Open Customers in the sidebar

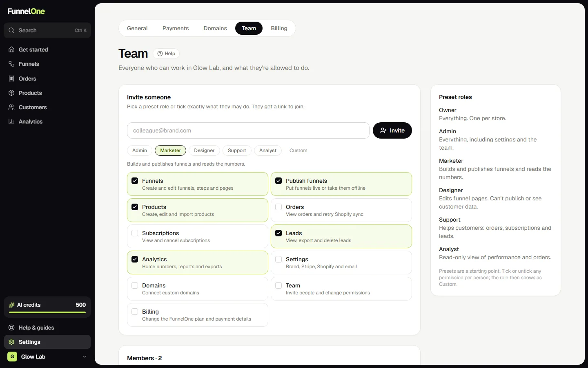(47, 107)
